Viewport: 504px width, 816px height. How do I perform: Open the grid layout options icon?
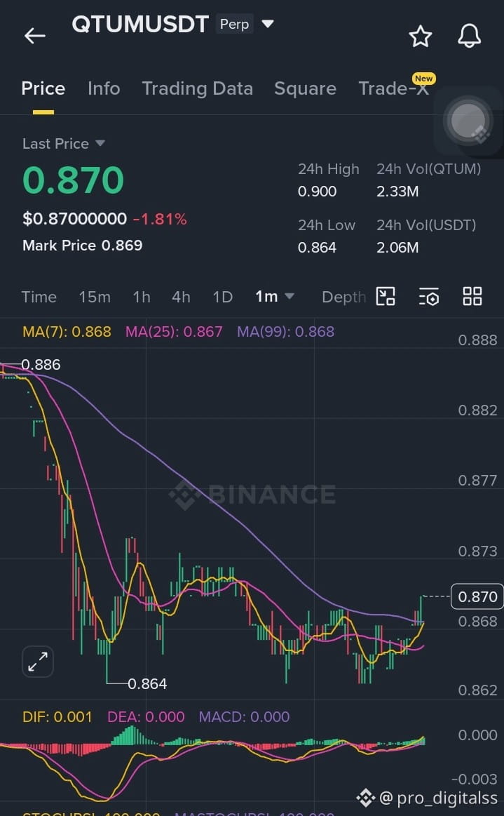coord(472,297)
